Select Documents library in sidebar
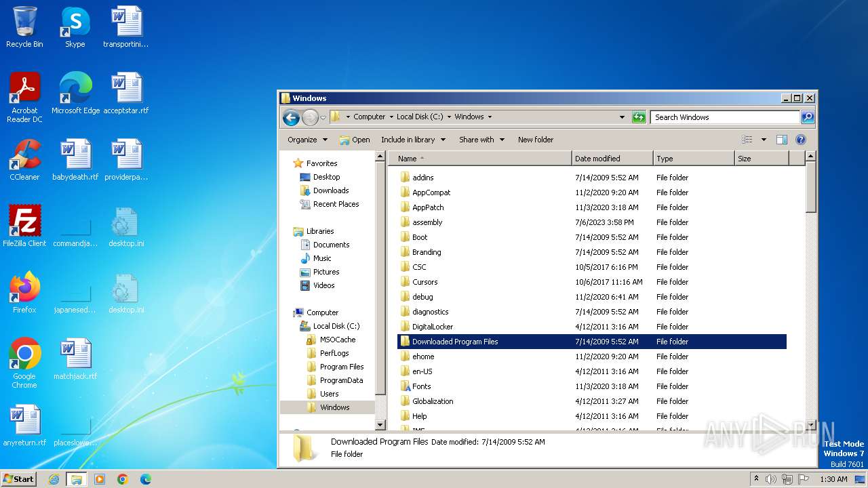868x488 pixels. coord(331,245)
